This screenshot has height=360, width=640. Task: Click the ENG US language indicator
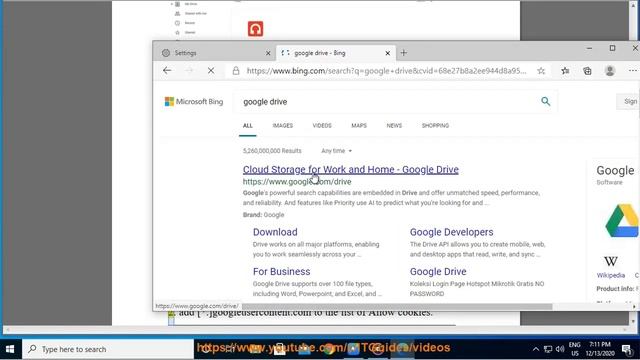(575, 349)
